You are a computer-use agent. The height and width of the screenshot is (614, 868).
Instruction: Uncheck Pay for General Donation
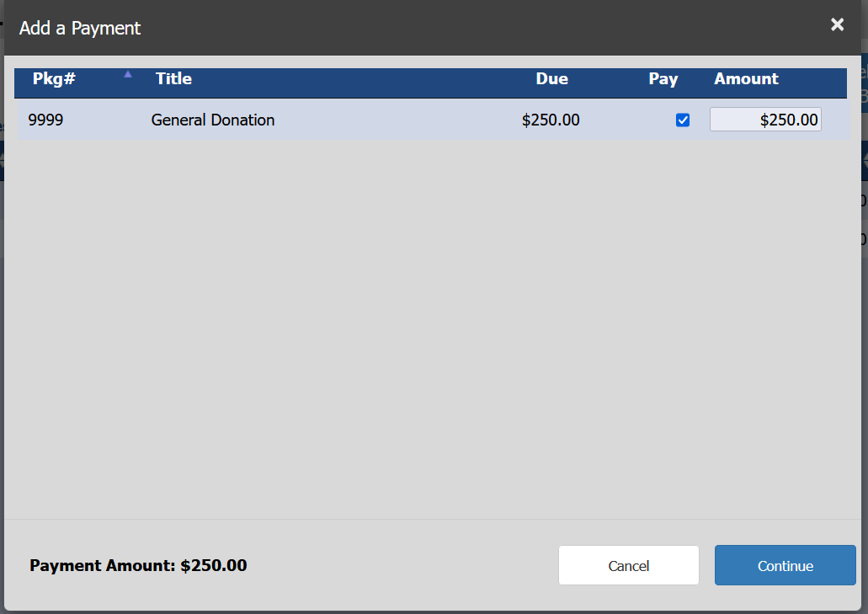point(683,120)
